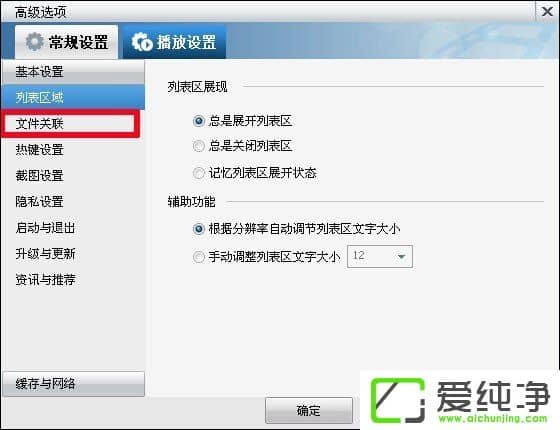Choose 根据分辨率自动调节列表区文字大小 option
The height and width of the screenshot is (430, 560).
click(x=199, y=229)
